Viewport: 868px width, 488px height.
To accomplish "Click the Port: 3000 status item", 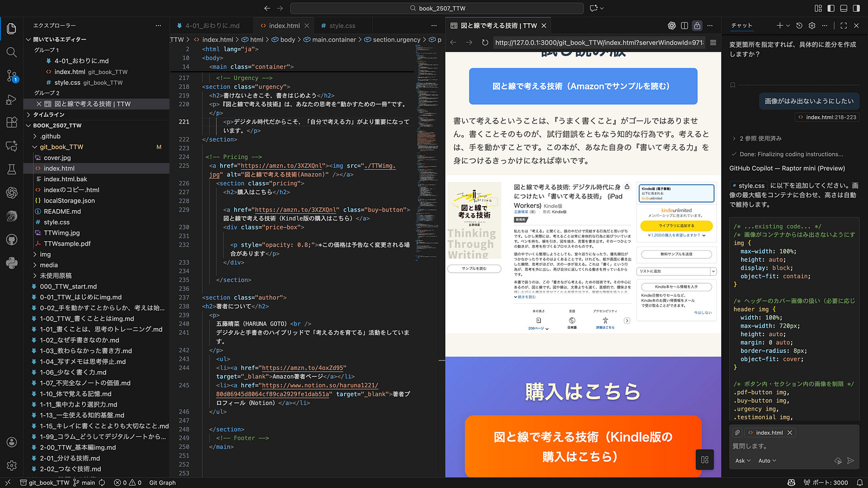I will [x=826, y=483].
